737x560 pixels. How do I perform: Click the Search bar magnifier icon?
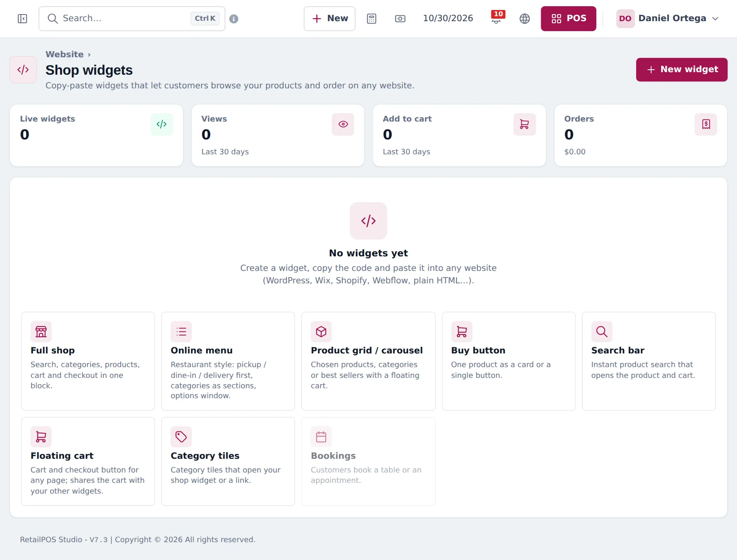(602, 331)
